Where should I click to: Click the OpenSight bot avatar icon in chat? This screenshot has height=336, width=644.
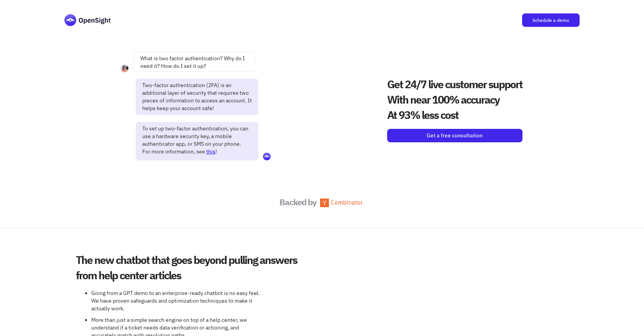(x=267, y=156)
